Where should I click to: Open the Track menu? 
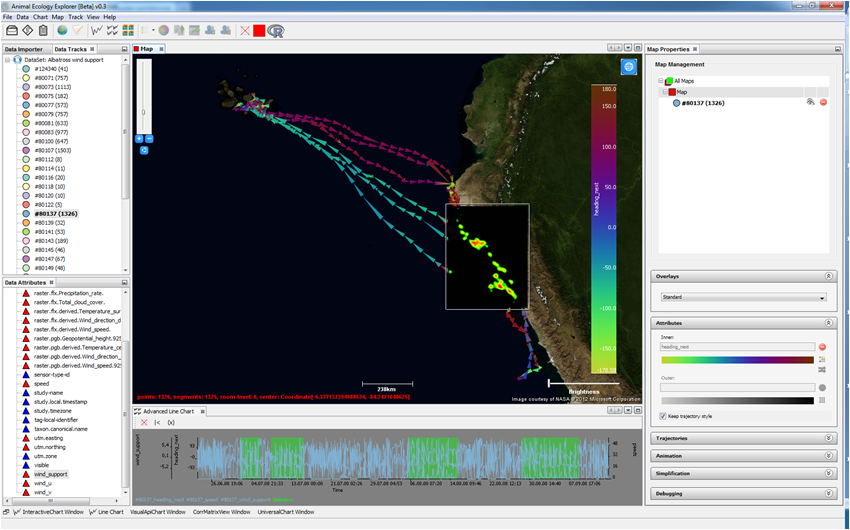pyautogui.click(x=75, y=17)
